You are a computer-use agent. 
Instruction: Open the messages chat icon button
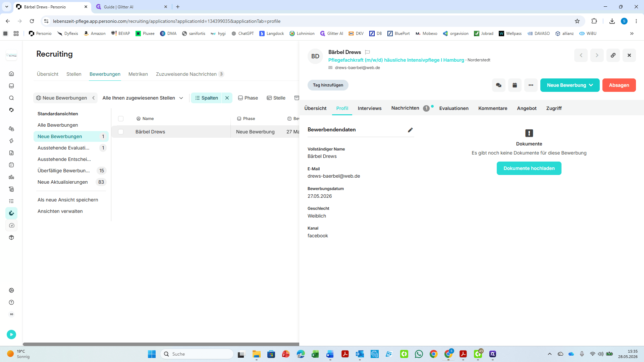point(499,85)
